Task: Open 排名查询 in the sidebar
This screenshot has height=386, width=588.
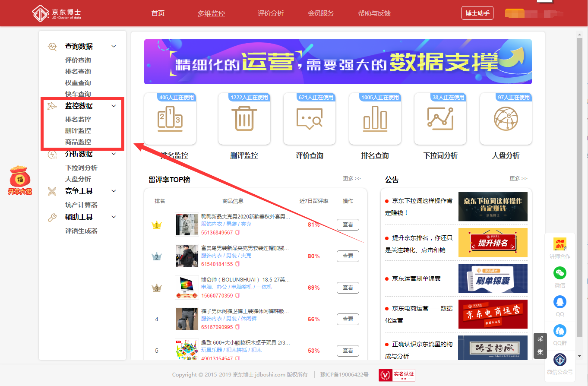Action: pos(78,72)
